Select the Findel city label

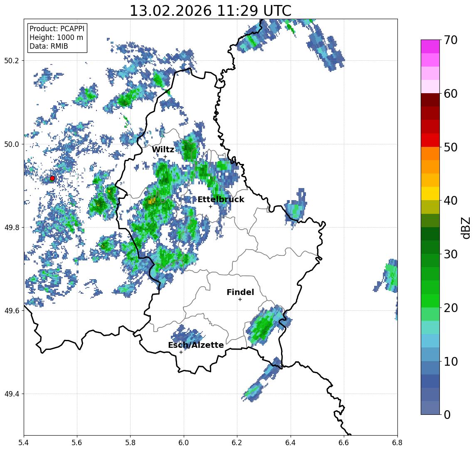click(x=240, y=292)
